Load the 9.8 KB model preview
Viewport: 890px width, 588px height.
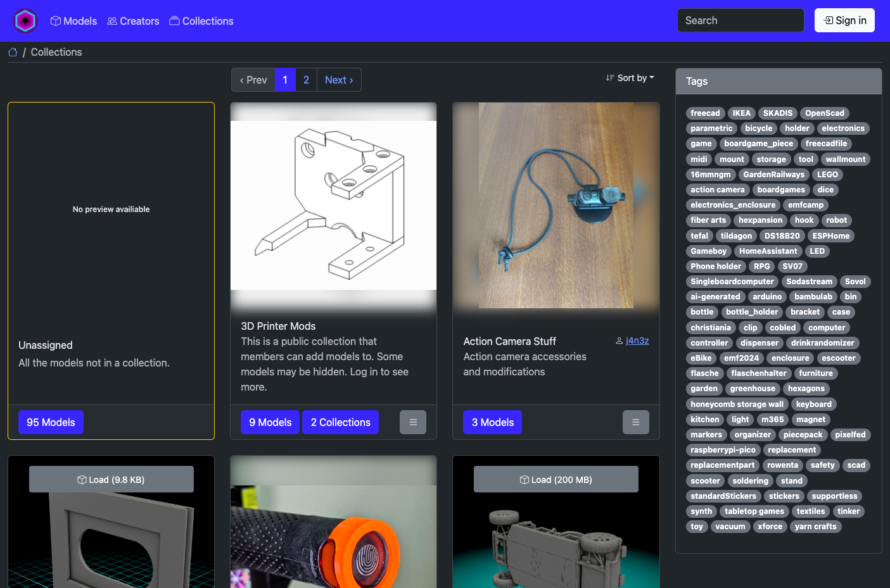[111, 479]
